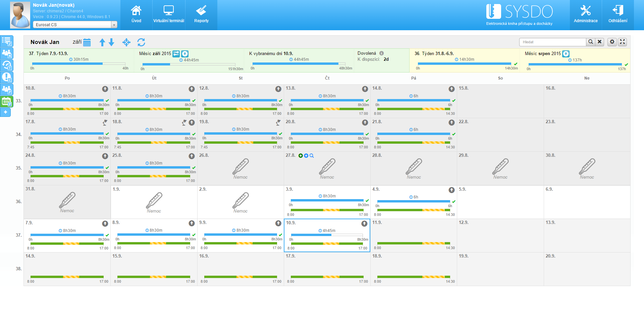644x321 pixels.
Task: Click the blue up arrow in toolbar
Action: click(x=102, y=42)
